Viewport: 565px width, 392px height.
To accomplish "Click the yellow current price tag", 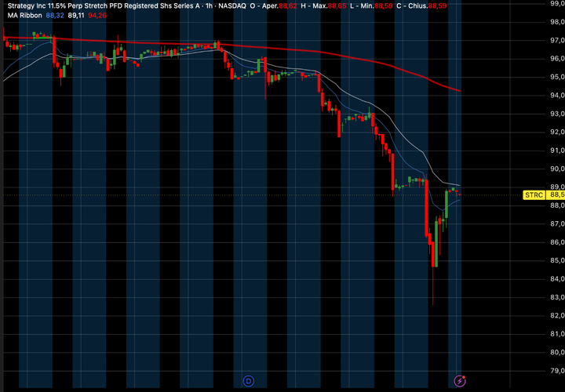I will [x=556, y=195].
